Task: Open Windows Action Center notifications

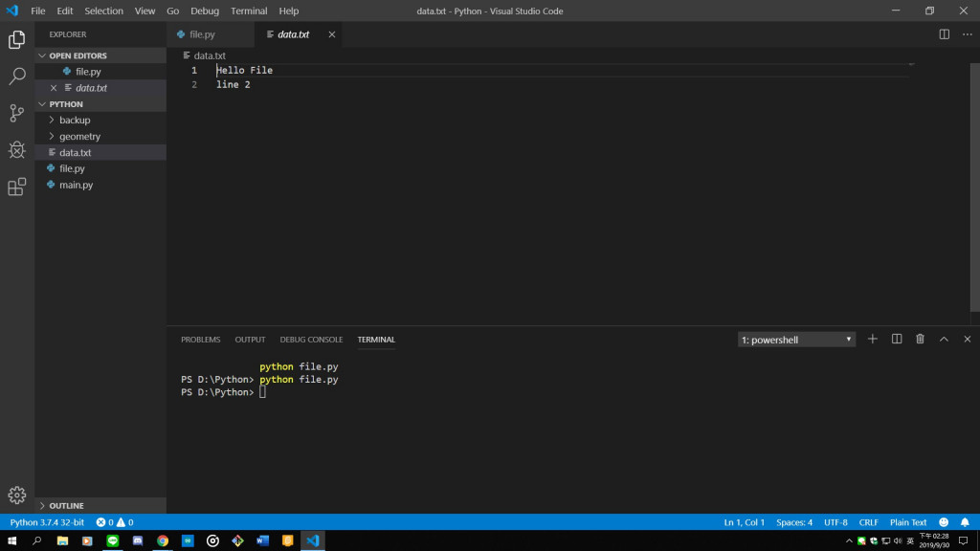Action: [964, 541]
